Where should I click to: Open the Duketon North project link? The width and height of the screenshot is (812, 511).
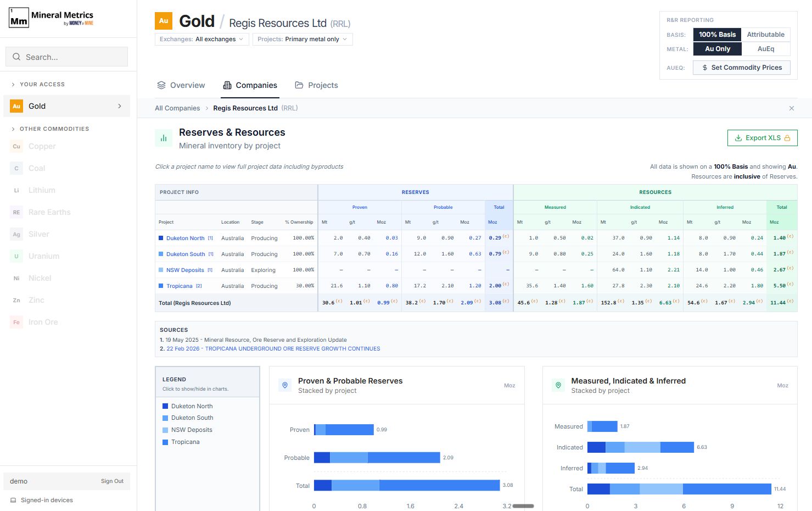click(186, 238)
